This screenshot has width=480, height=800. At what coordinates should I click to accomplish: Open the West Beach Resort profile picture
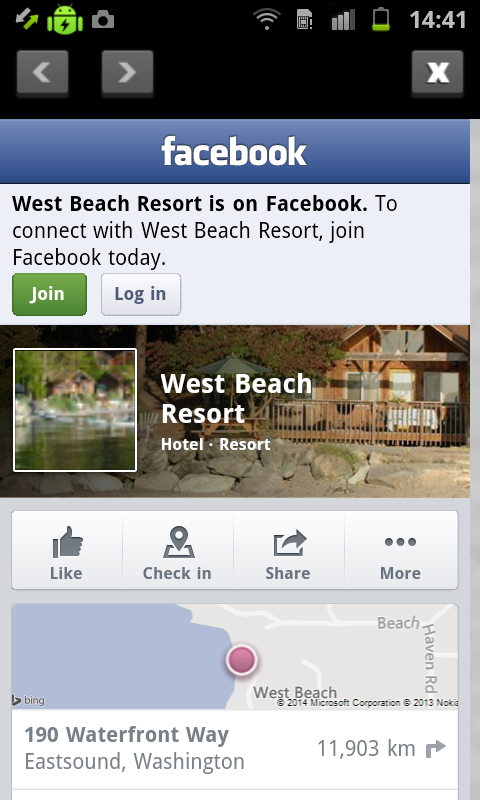[x=75, y=410]
